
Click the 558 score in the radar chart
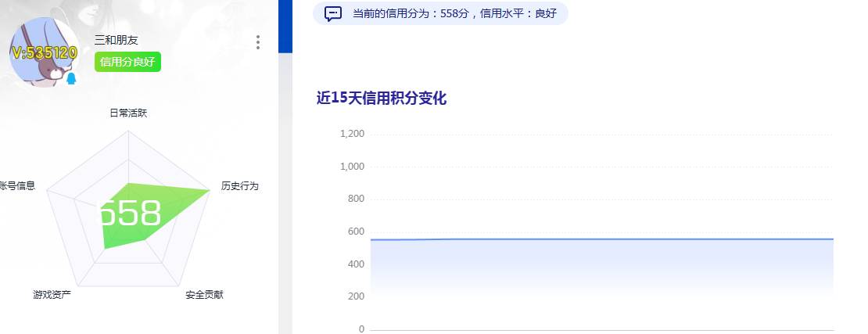(131, 214)
